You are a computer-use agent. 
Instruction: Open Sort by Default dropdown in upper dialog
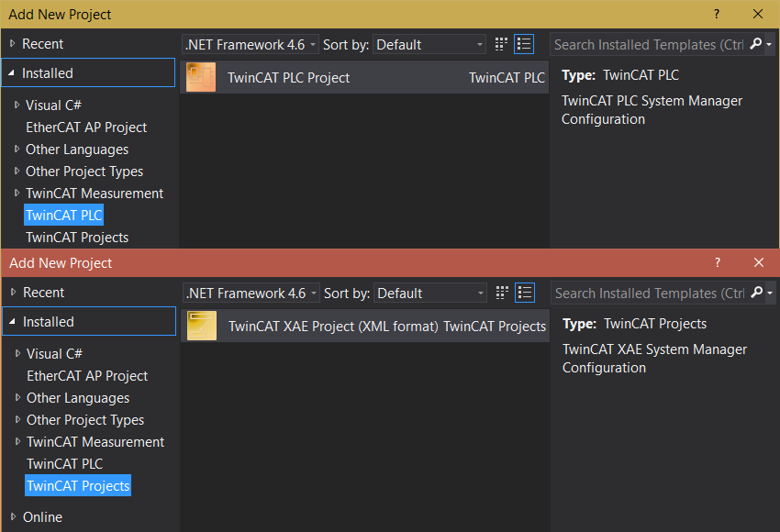pos(429,44)
